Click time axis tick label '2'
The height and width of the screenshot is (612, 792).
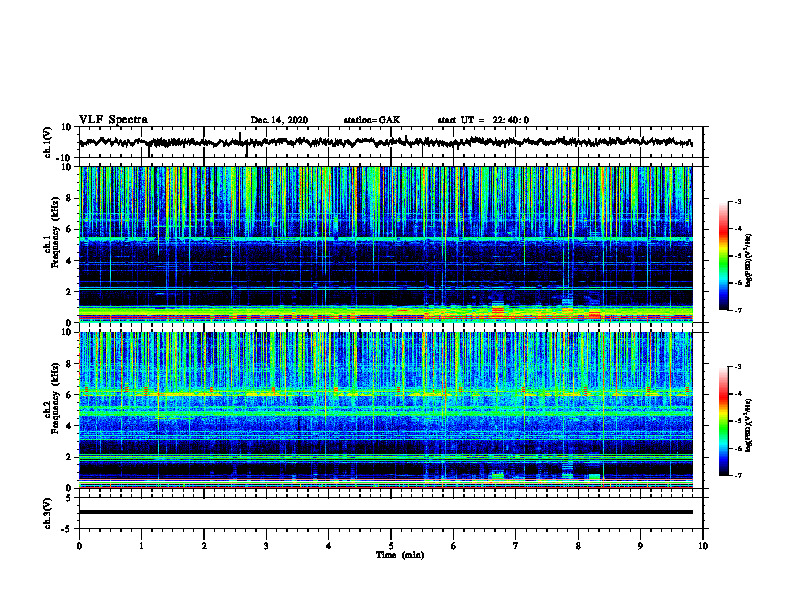pyautogui.click(x=204, y=546)
